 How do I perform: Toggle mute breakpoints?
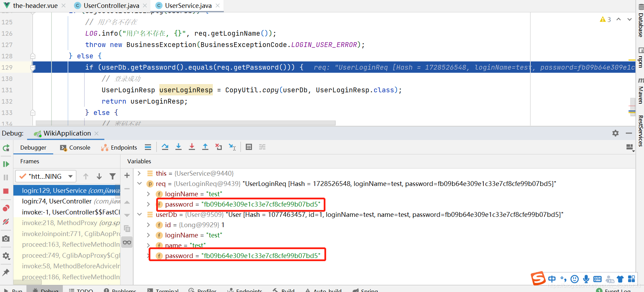point(6,222)
